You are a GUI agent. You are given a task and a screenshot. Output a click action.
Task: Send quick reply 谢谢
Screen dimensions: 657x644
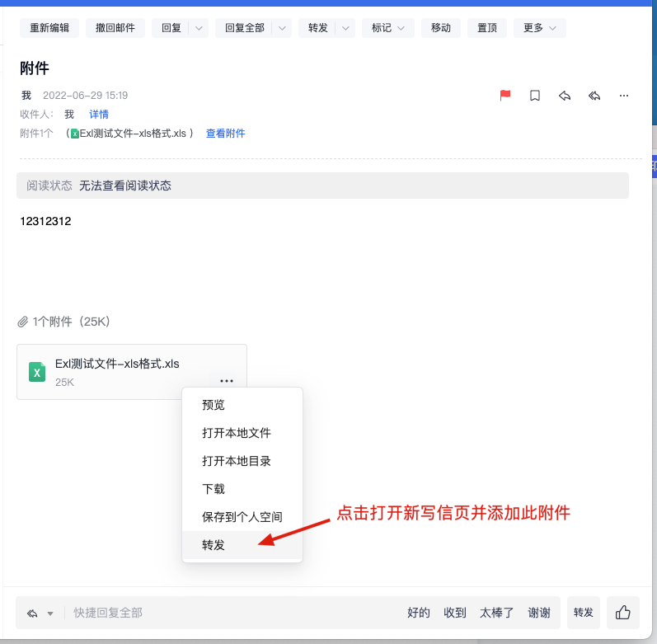(539, 613)
